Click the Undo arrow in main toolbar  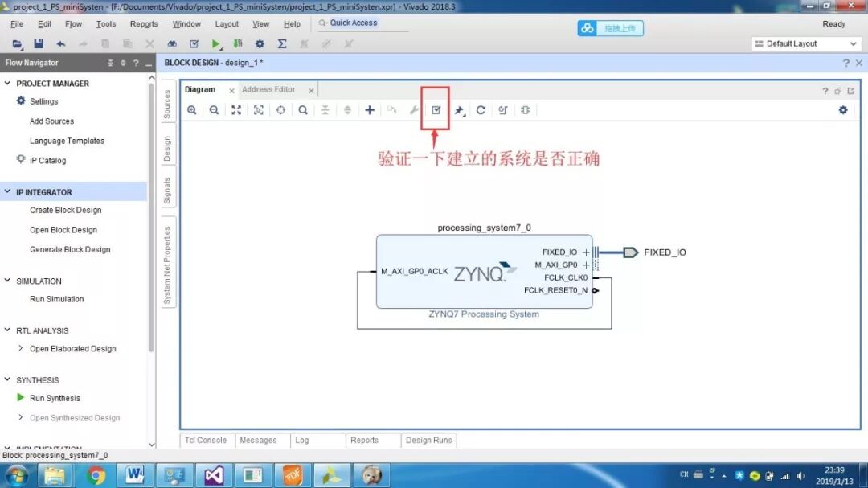pyautogui.click(x=61, y=43)
